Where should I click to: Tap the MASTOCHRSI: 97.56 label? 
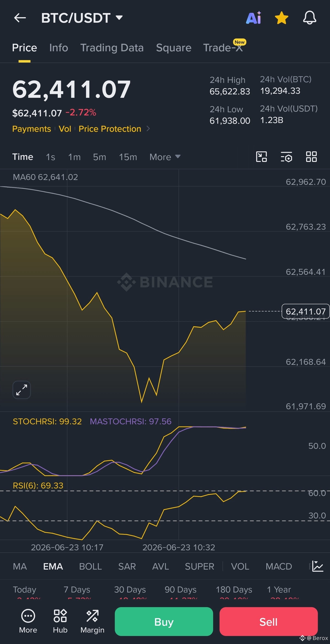131,421
